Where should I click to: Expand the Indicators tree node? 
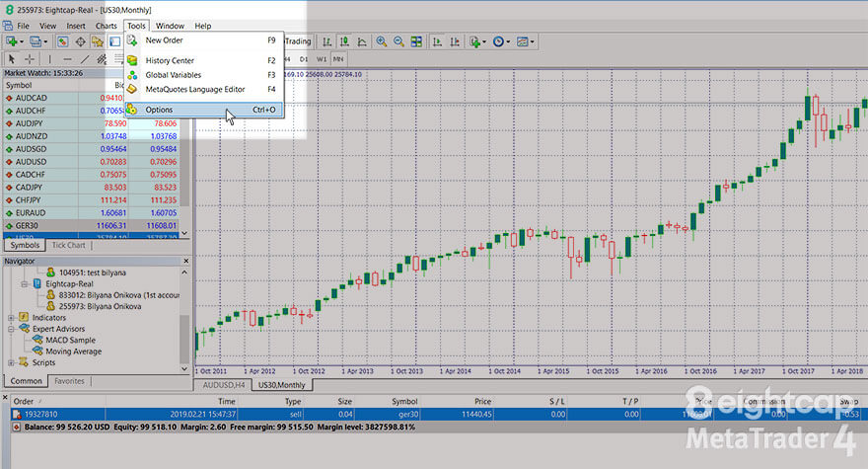pyautogui.click(x=11, y=318)
